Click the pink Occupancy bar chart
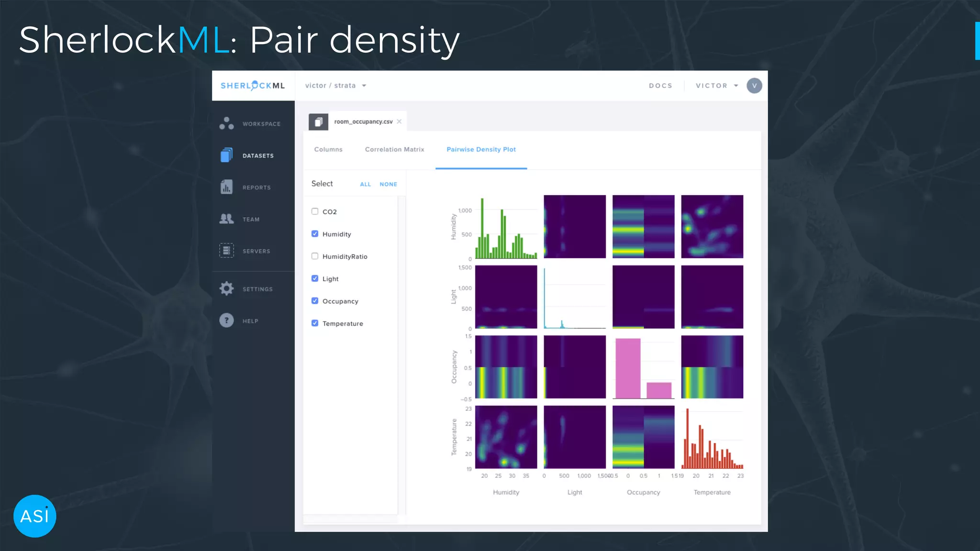The height and width of the screenshot is (551, 980). coord(644,367)
